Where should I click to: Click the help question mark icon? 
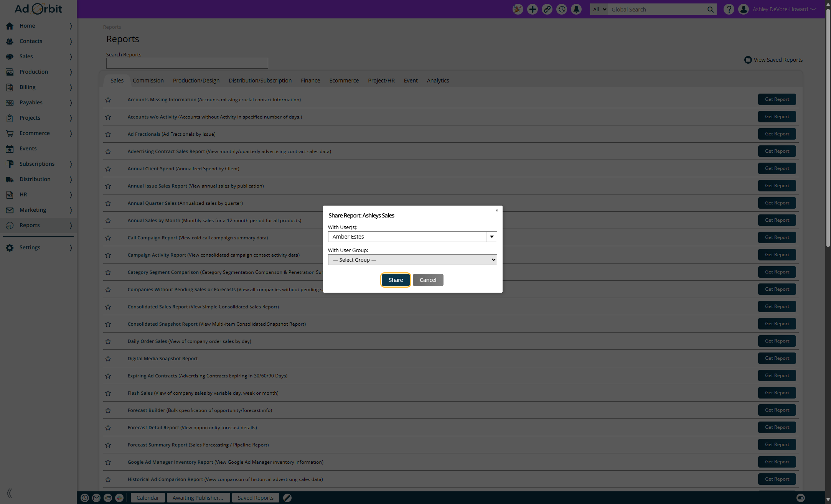click(x=729, y=9)
